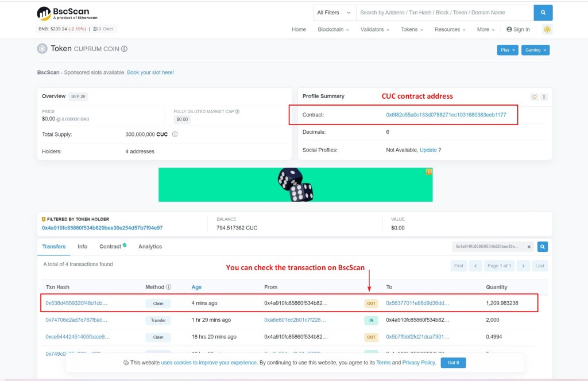The image size is (588, 381).
Task: Expand the Gaming dropdown button
Action: (x=535, y=50)
